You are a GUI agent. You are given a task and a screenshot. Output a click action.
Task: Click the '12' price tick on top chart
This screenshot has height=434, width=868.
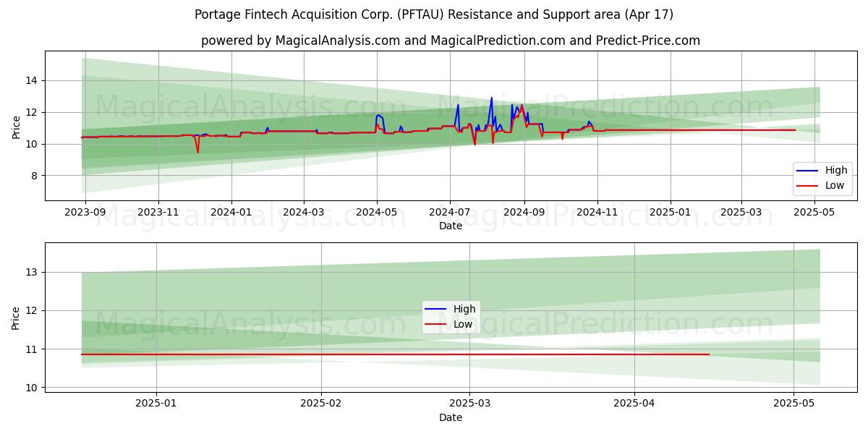tap(33, 112)
